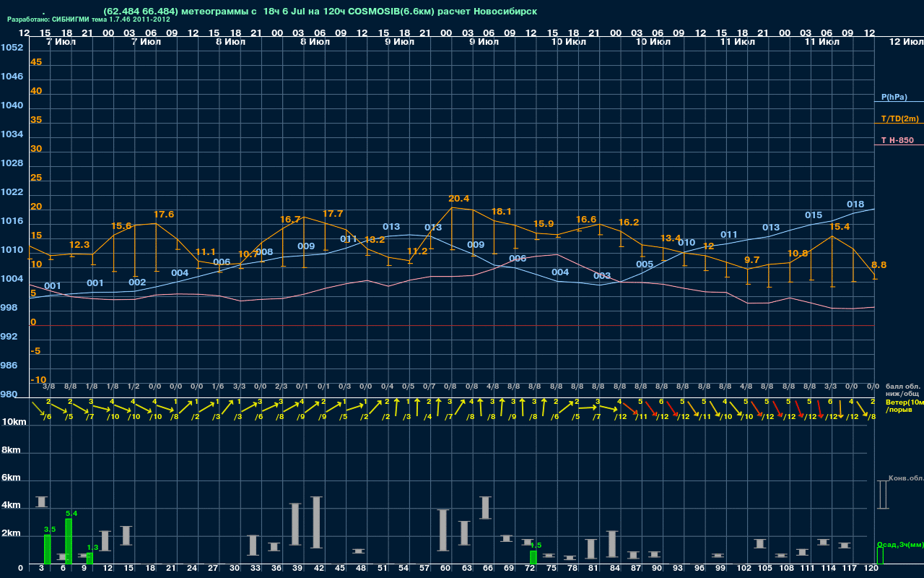Click the 'Ветер(10м) /порыв' legend label
924x578 pixels.
coord(906,405)
